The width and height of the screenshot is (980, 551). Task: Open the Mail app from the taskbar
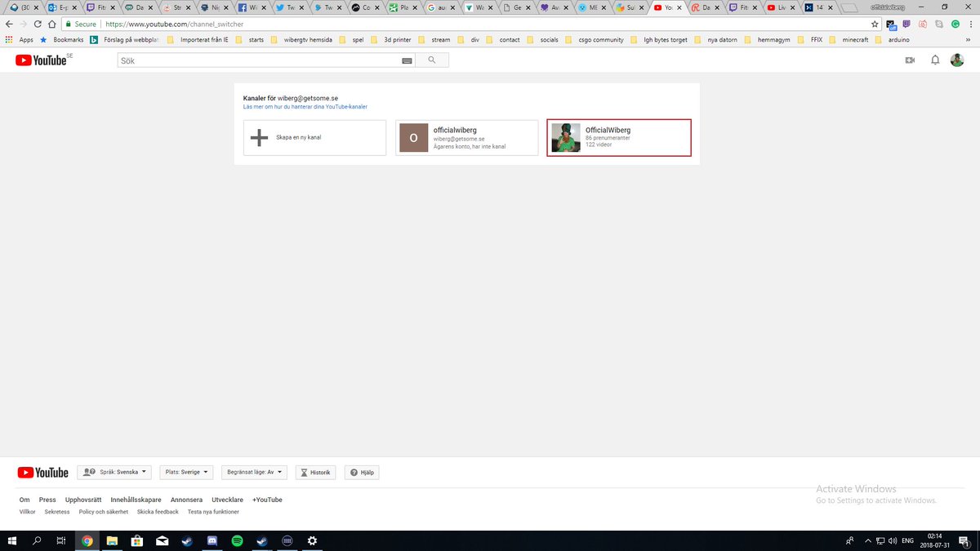coord(163,540)
